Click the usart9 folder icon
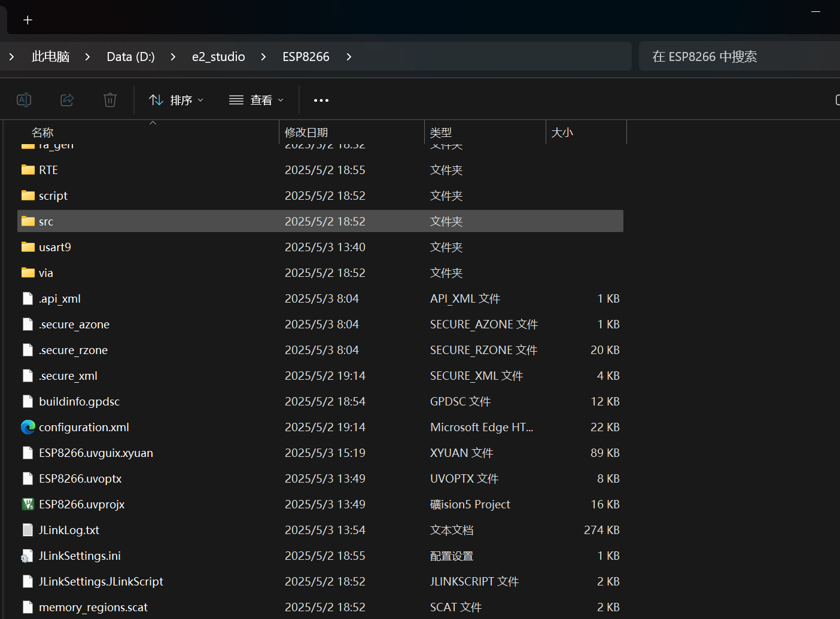The image size is (840, 619). (x=28, y=247)
